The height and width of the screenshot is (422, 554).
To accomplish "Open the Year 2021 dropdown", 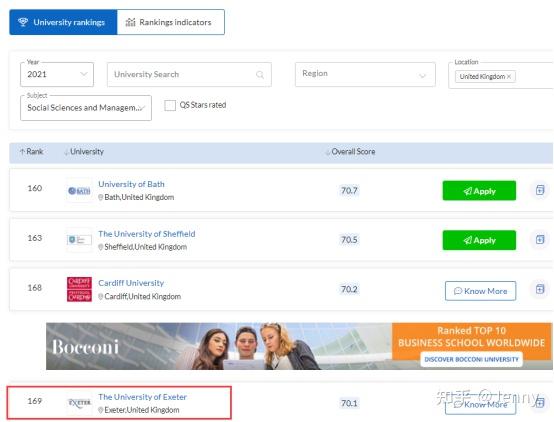I will click(x=57, y=74).
